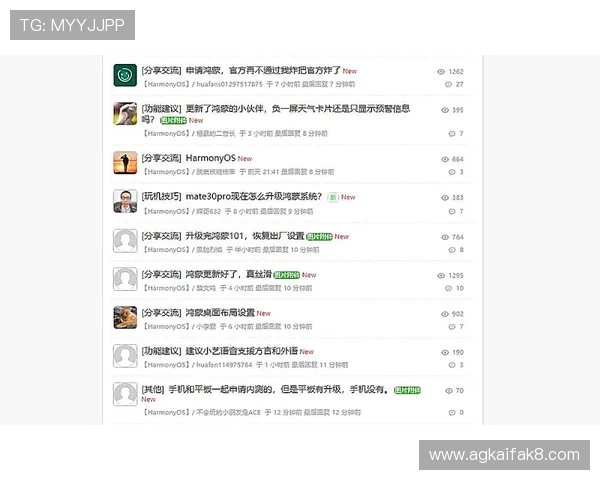Click the small green badge after mate30pro title
600x480 pixels.
tap(333, 198)
